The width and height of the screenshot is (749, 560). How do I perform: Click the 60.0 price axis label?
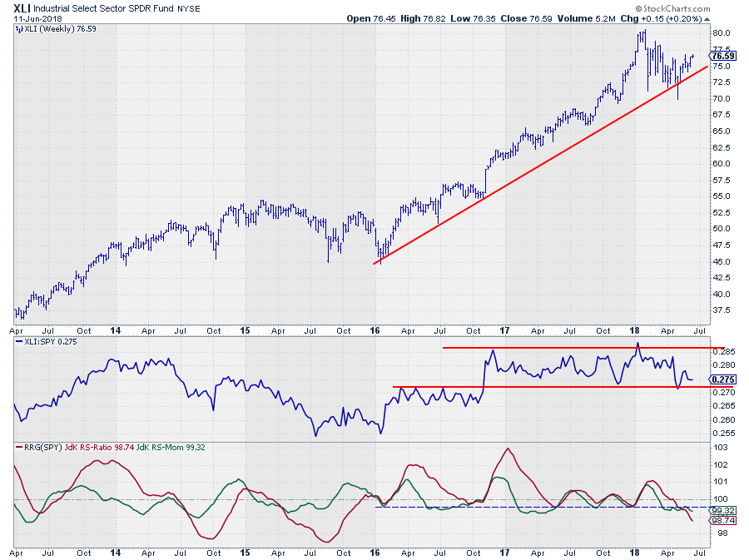[x=721, y=164]
